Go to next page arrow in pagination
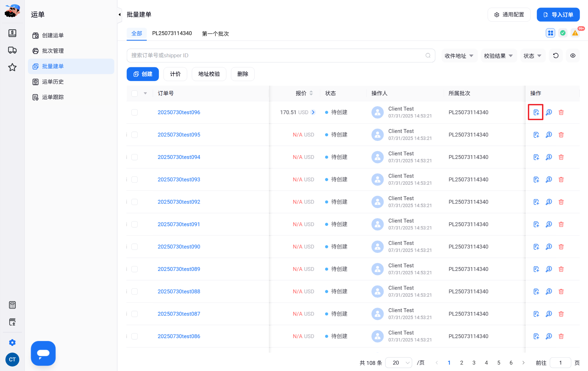 524,363
